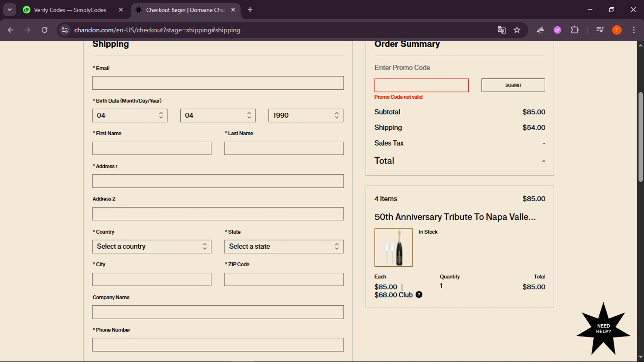This screenshot has height=362, width=644.
Task: Open the birth month dropdown showing 04
Action: point(130,116)
